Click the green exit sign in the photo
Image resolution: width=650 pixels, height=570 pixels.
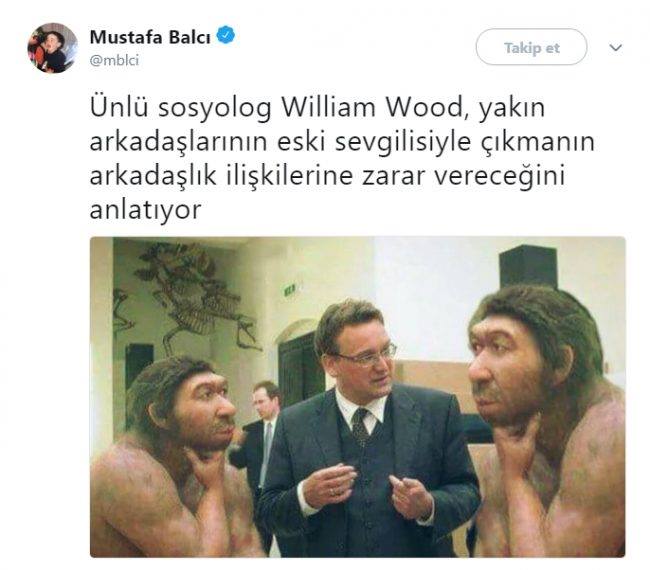(290, 289)
